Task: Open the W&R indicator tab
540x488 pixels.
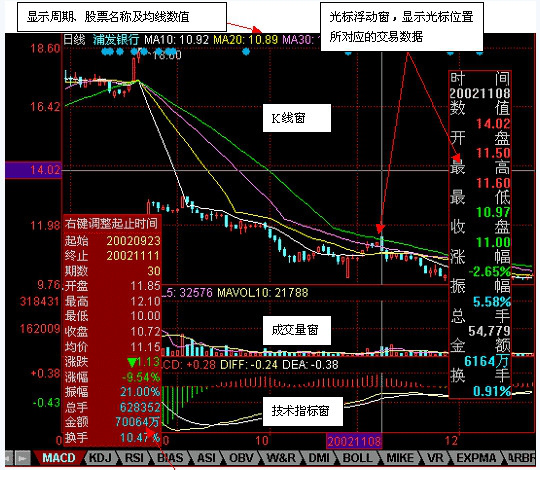Action: click(x=281, y=458)
